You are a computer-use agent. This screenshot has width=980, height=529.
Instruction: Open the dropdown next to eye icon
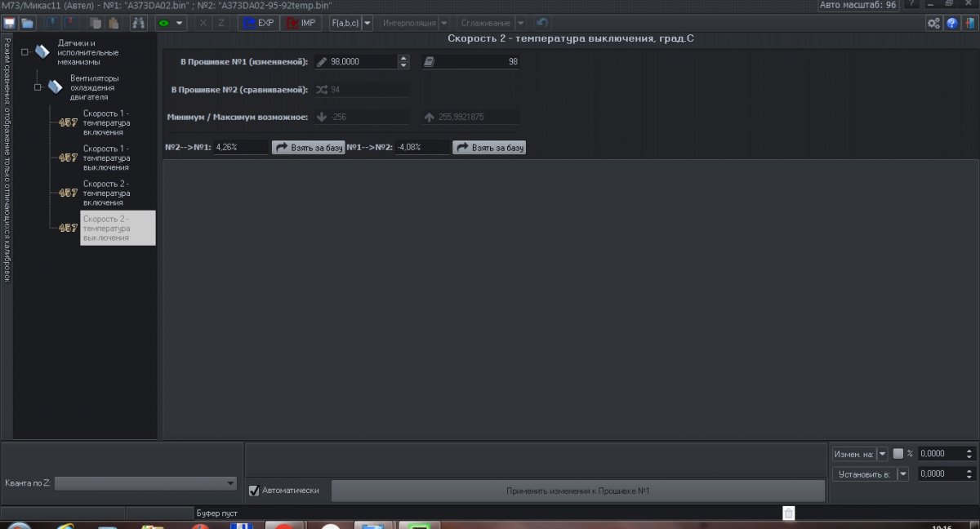coord(180,23)
